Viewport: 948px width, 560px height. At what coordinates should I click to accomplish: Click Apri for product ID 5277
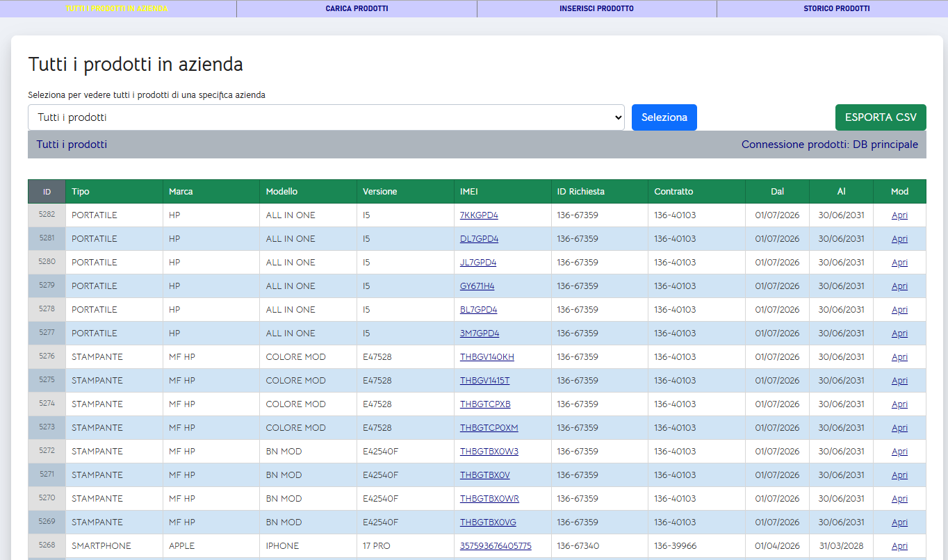[x=899, y=333]
